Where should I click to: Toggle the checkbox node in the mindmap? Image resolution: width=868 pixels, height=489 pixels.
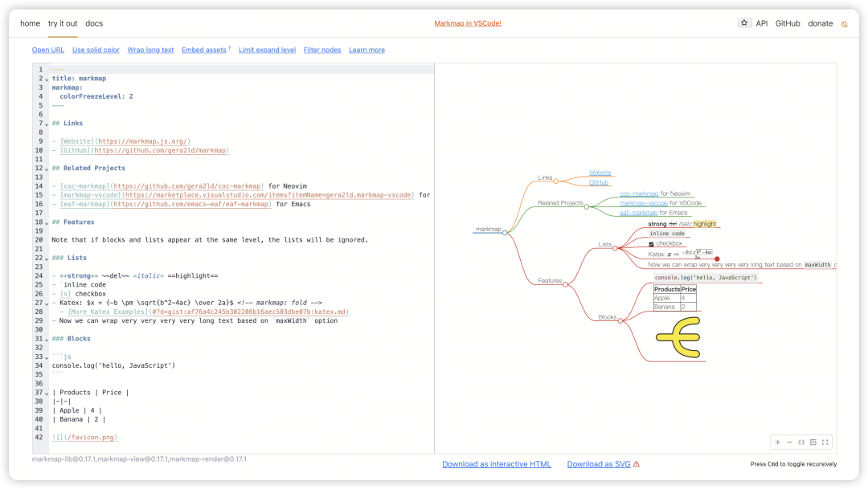pos(651,244)
